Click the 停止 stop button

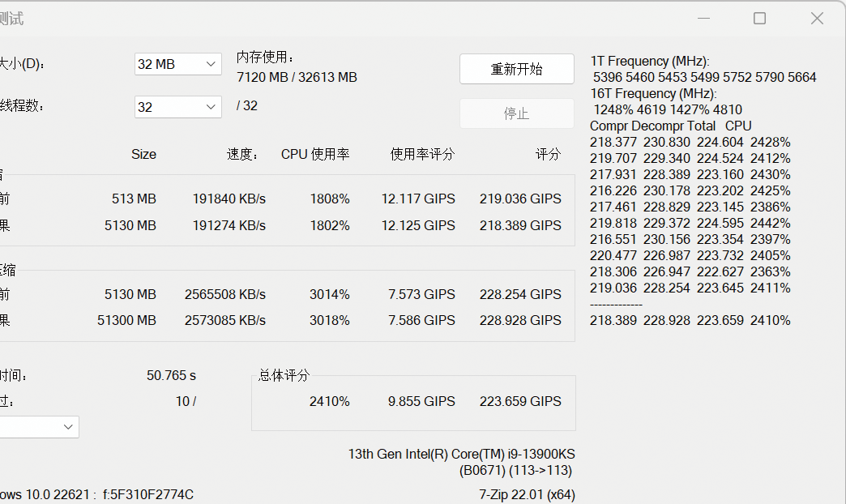[516, 113]
